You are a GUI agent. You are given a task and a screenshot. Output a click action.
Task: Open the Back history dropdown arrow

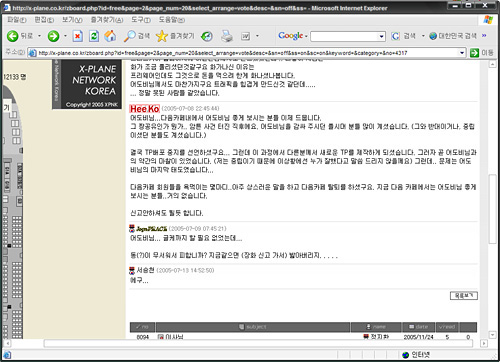(39, 36)
